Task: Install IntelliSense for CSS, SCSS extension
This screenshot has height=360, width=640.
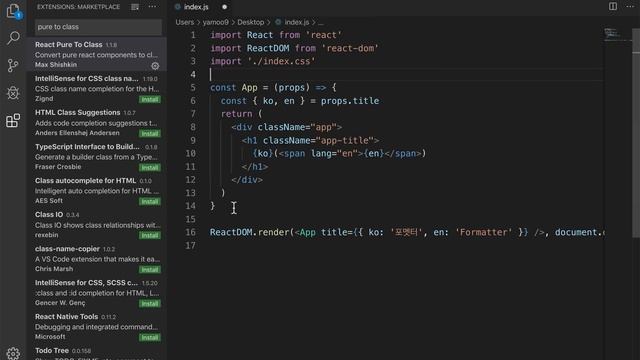Action: [150, 303]
